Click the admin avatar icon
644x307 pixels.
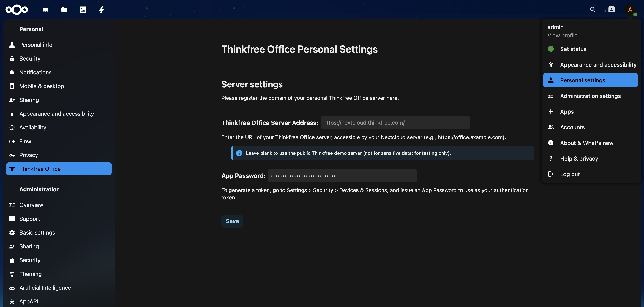click(x=630, y=10)
